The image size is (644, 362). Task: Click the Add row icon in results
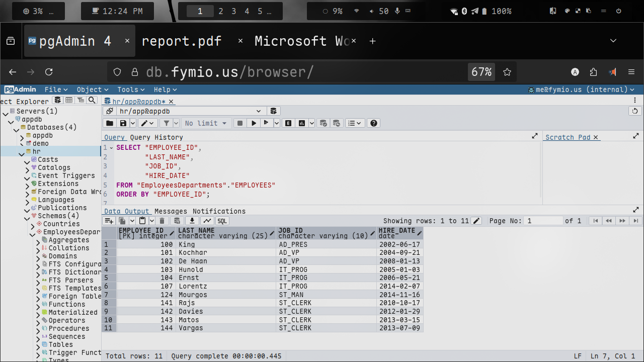pos(109,221)
